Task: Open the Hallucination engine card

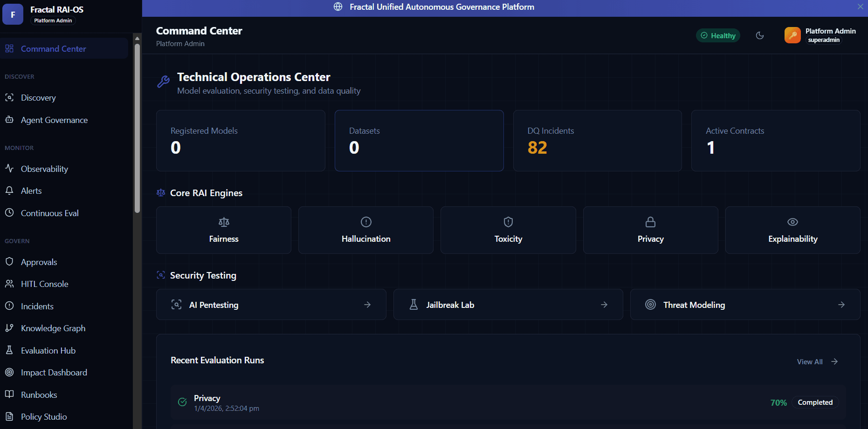Action: 366,230
